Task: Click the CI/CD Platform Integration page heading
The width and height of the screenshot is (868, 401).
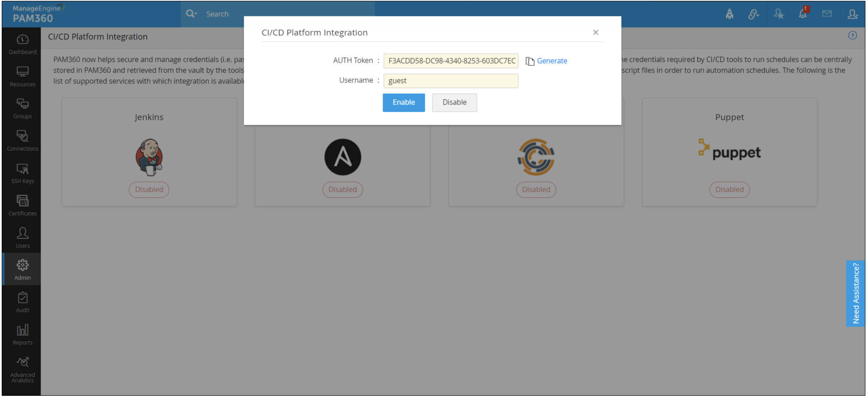Action: click(98, 37)
